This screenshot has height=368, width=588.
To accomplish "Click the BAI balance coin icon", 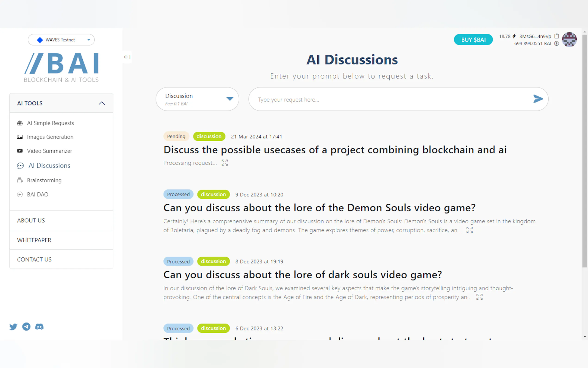I will point(557,44).
